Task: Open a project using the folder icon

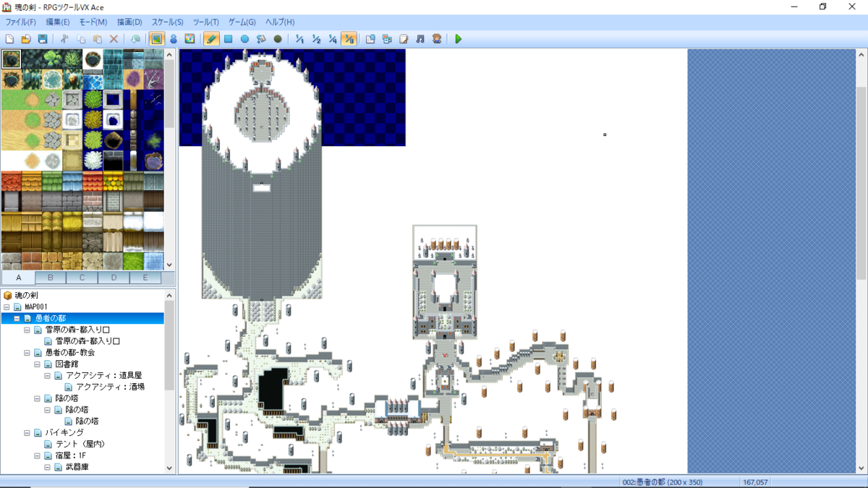Action: tap(26, 39)
